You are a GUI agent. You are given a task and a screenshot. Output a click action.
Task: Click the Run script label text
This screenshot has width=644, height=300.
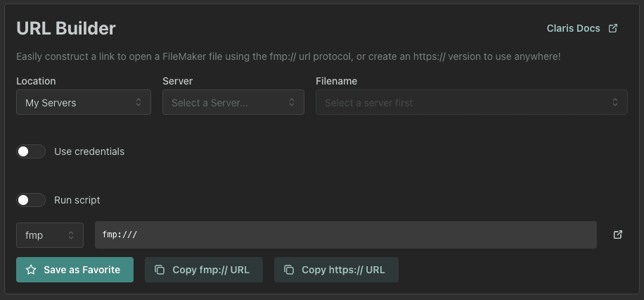pos(77,200)
